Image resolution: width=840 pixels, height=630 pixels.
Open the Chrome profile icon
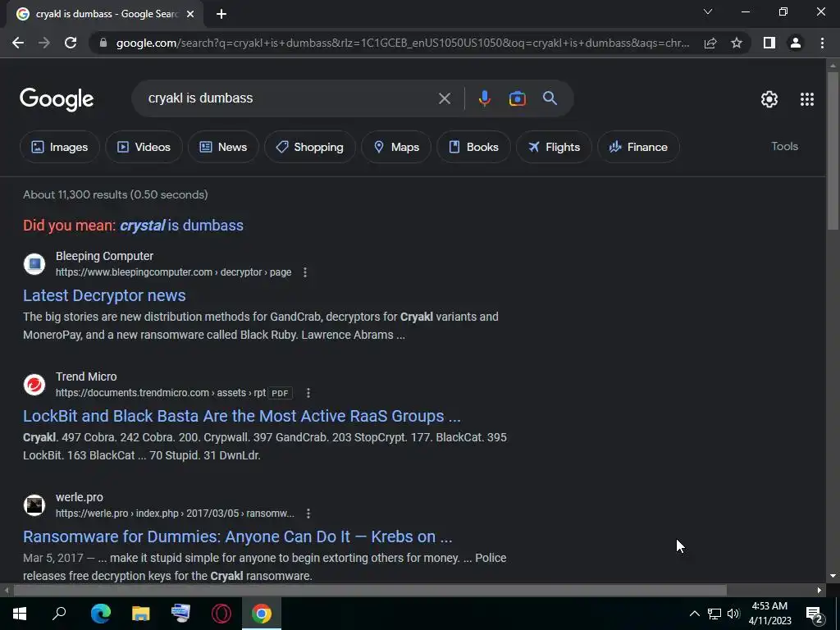pos(796,43)
